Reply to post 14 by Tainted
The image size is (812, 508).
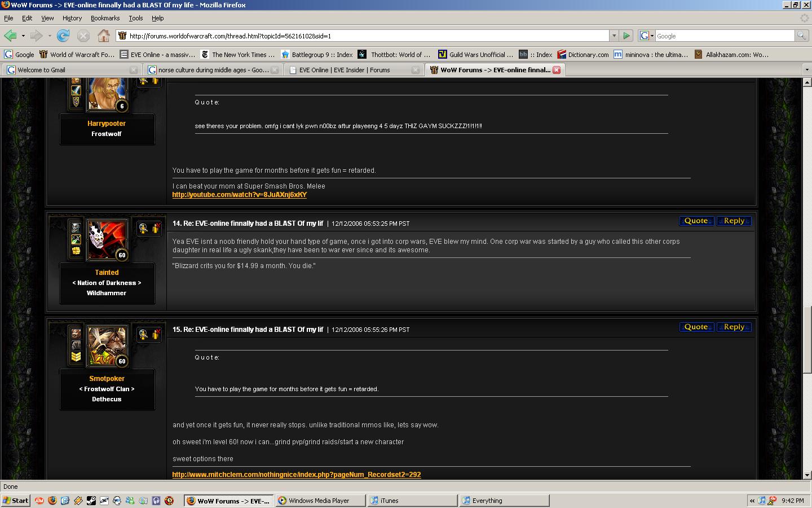coord(734,221)
